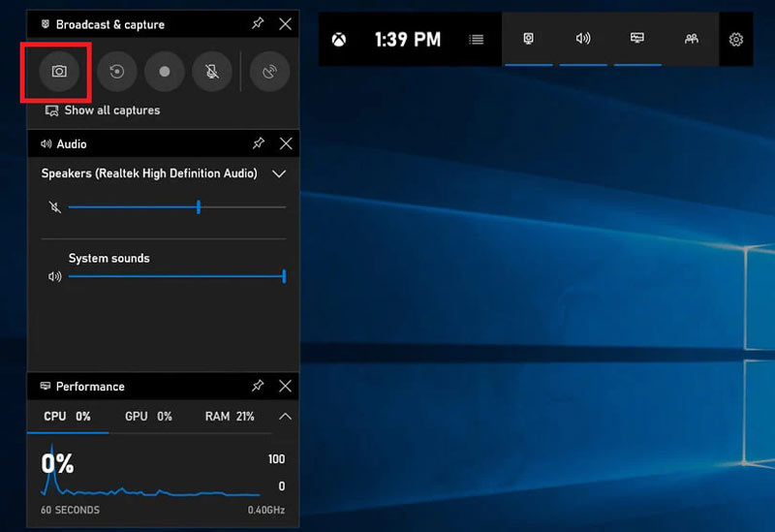
Task: Close the Broadcast & capture widget
Action: pos(285,23)
